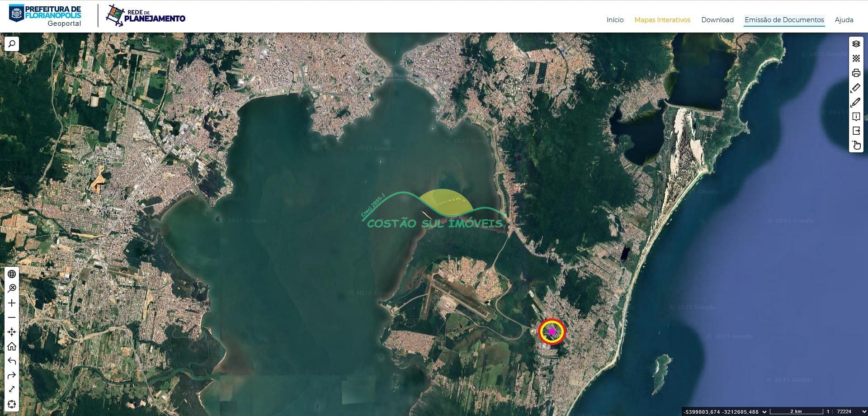Click the Download navigation link
The image size is (868, 416).
point(717,20)
